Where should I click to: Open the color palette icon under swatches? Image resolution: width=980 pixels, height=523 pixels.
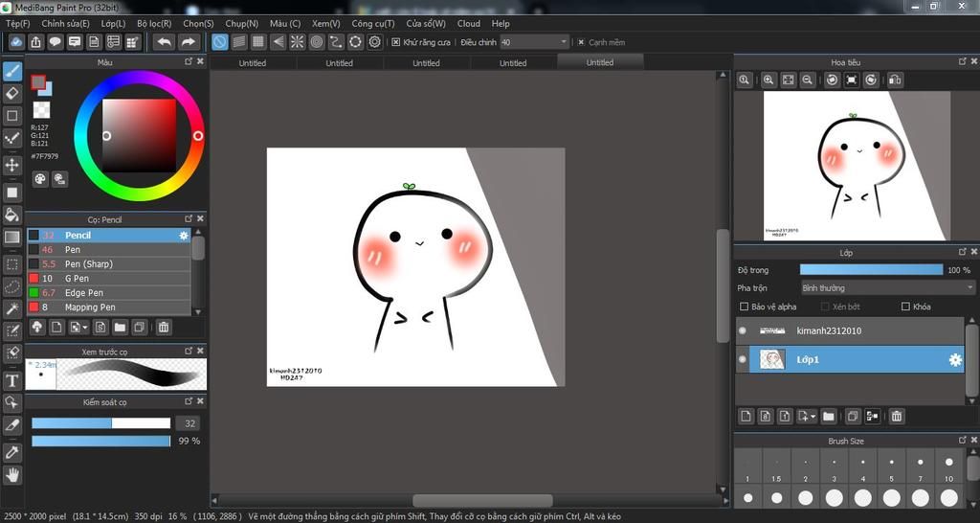pos(40,179)
